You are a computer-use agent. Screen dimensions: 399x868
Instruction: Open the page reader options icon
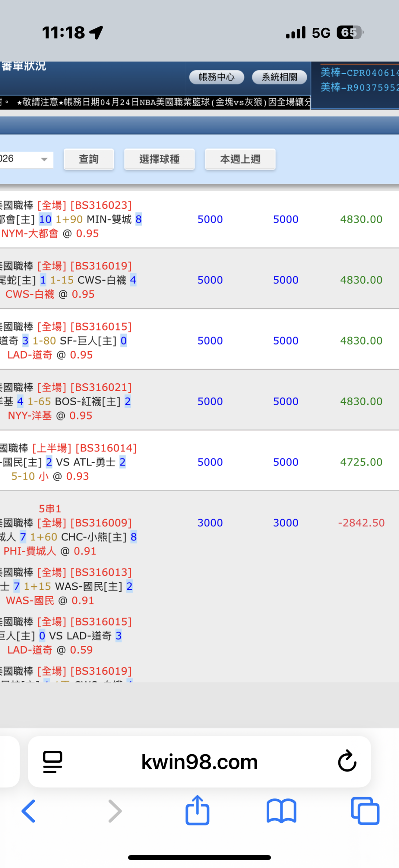(52, 762)
